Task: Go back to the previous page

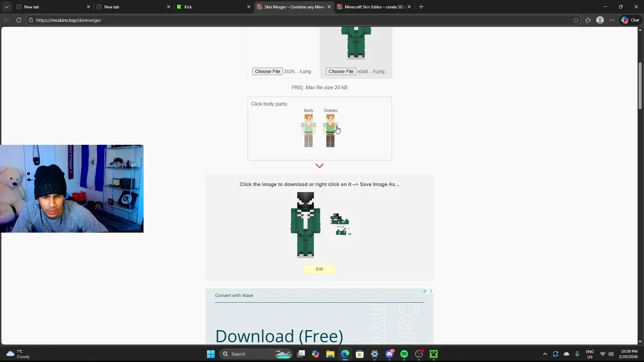Action: point(7,20)
